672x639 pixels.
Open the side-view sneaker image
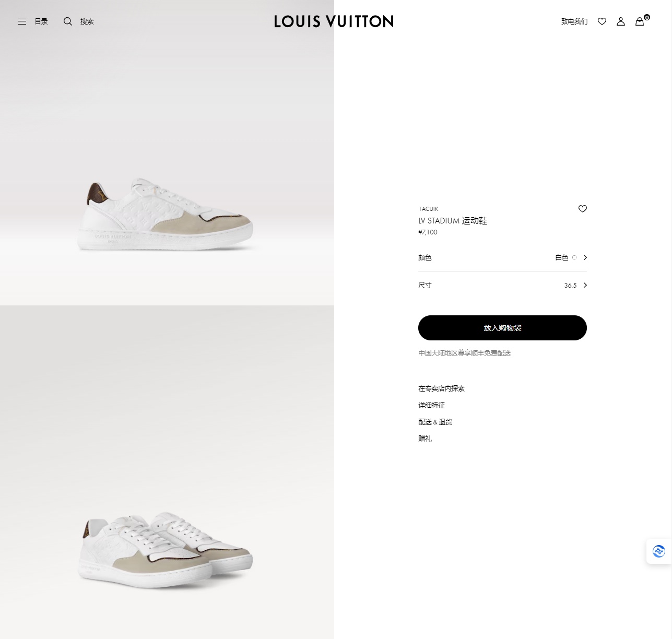click(167, 214)
